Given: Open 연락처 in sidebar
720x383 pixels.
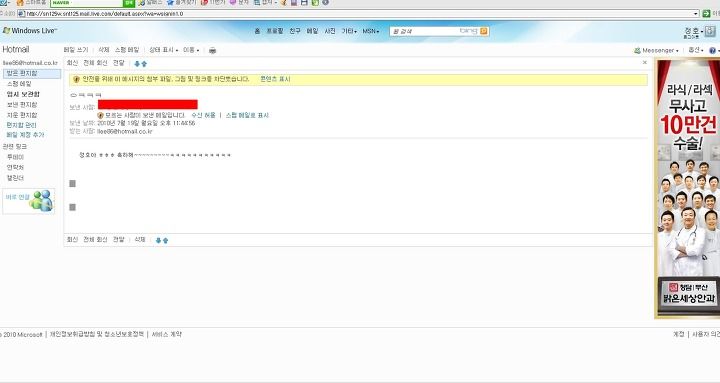Looking at the screenshot, I should (x=15, y=168).
